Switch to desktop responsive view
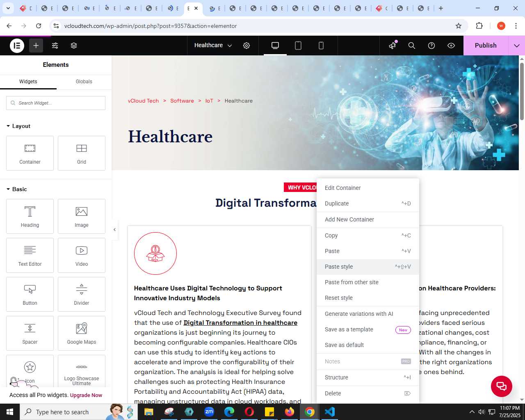This screenshot has height=420, width=525. (x=275, y=46)
